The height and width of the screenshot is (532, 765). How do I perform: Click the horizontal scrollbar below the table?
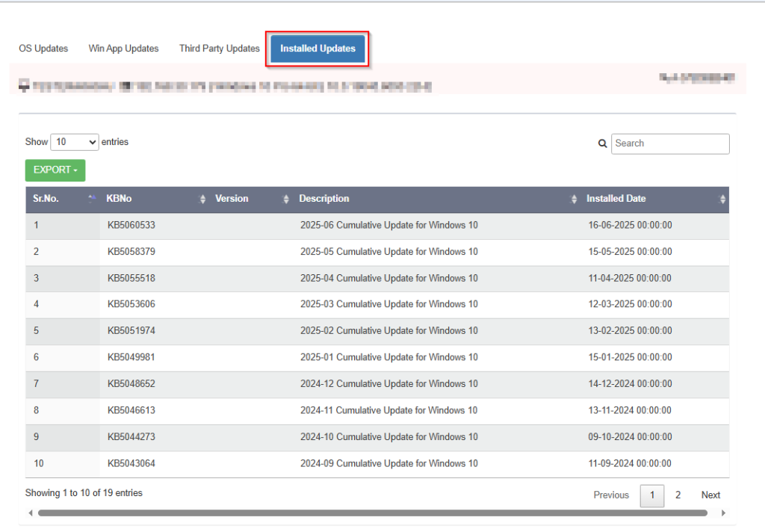[x=372, y=513]
